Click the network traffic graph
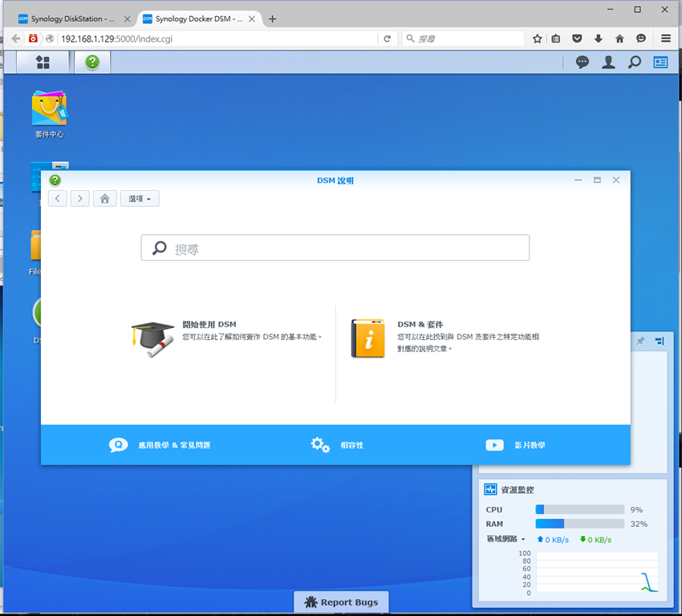This screenshot has width=682, height=616. pyautogui.click(x=597, y=572)
